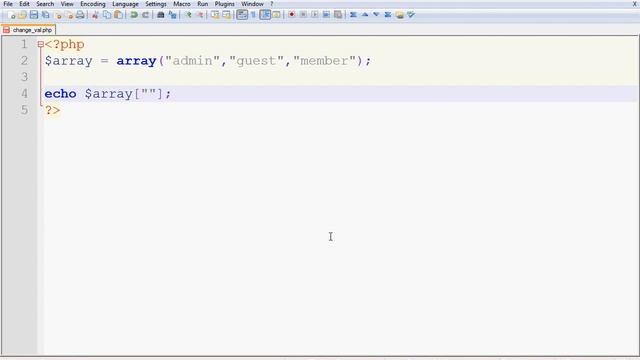Click line number 4 in the margin
The width and height of the screenshot is (640, 360).
click(24, 94)
